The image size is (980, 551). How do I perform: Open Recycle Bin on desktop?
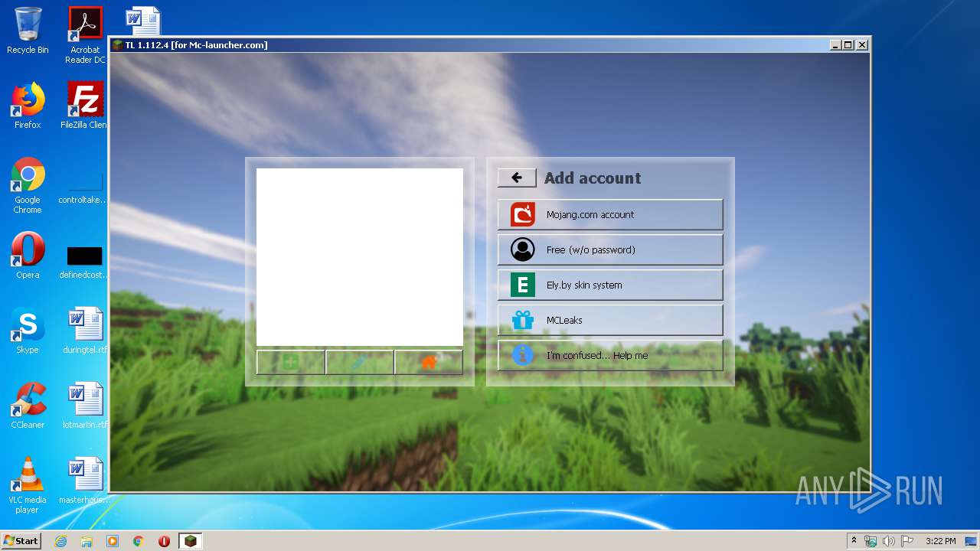28,31
